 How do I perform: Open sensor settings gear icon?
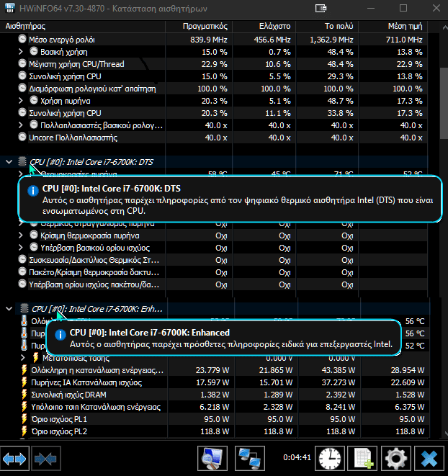tap(396, 458)
